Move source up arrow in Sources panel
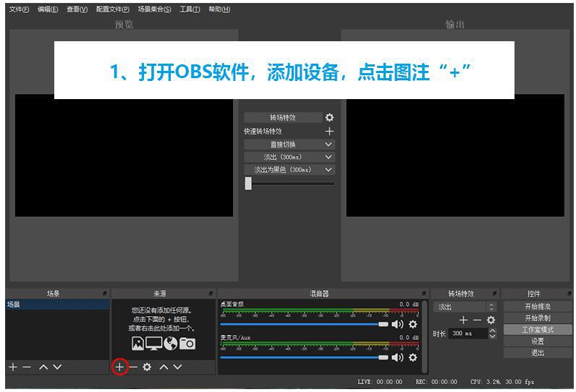Image resolution: width=576 pixels, height=392 pixels. click(164, 367)
